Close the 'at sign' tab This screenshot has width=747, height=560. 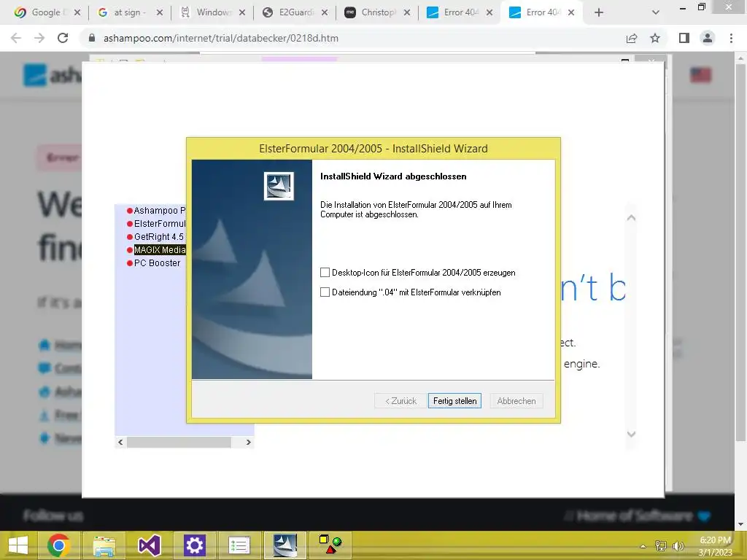tap(160, 12)
